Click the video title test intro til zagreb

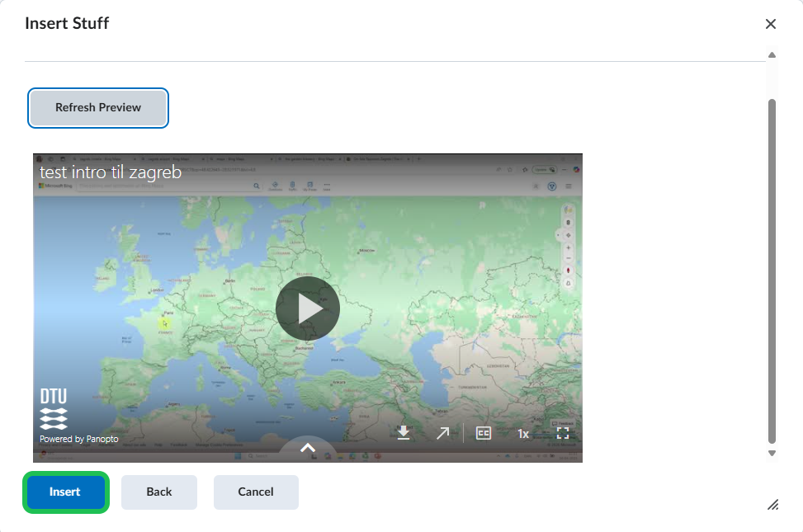(111, 173)
